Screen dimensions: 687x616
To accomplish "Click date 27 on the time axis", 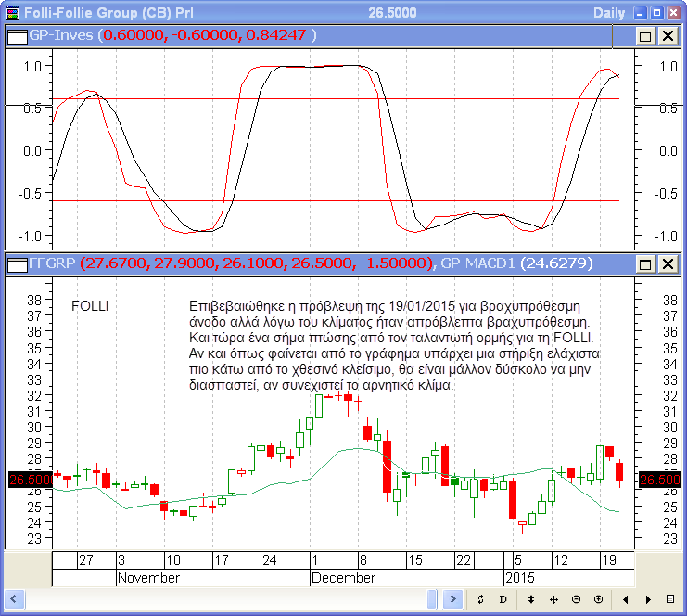I will pos(86,560).
